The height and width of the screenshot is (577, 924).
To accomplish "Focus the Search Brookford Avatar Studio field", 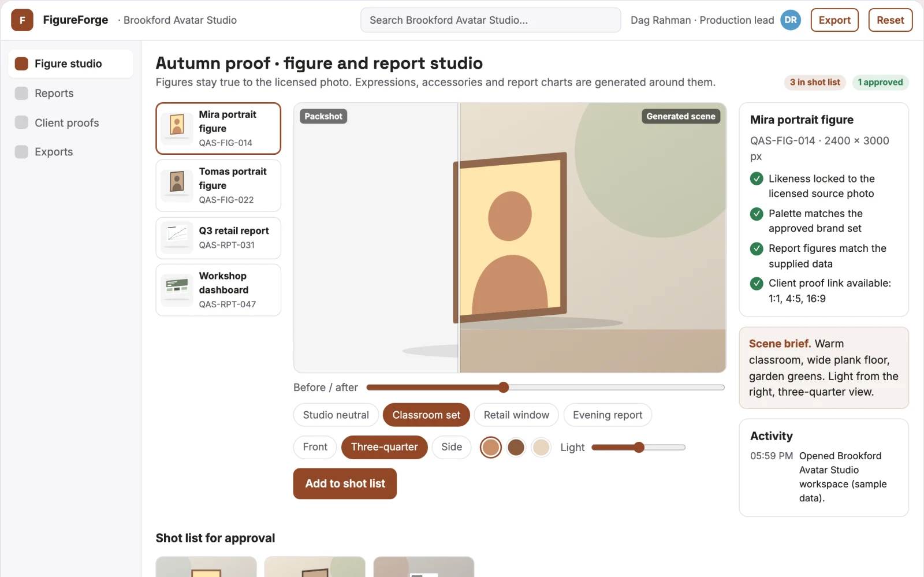I will (491, 20).
